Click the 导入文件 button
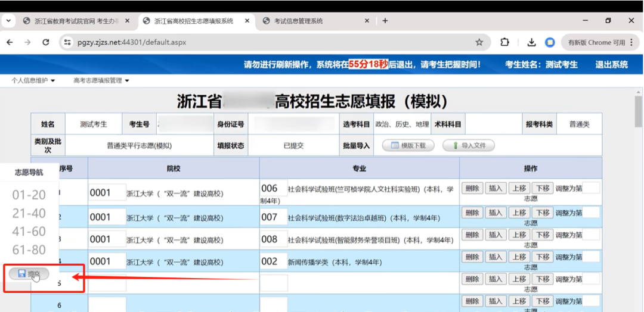644x312 pixels. 469,145
